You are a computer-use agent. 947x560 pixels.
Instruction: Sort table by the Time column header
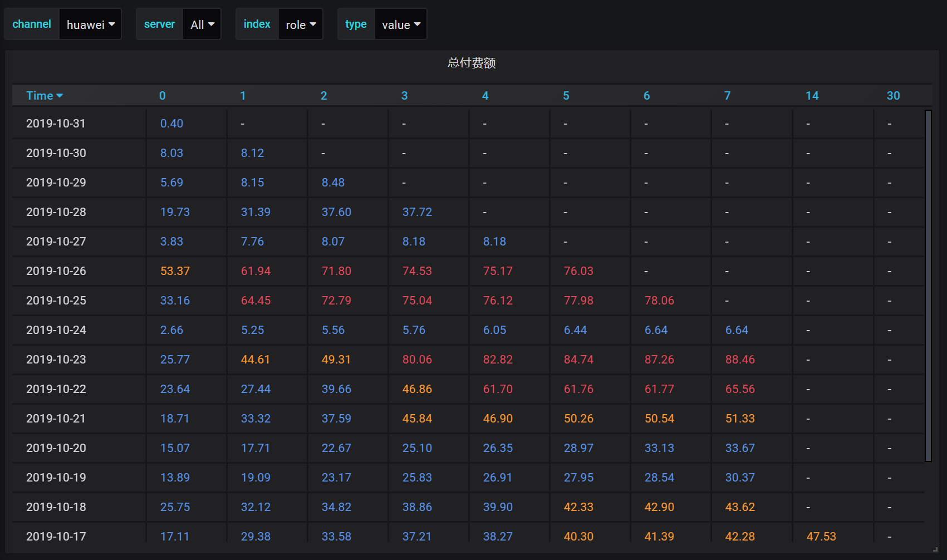tap(45, 96)
